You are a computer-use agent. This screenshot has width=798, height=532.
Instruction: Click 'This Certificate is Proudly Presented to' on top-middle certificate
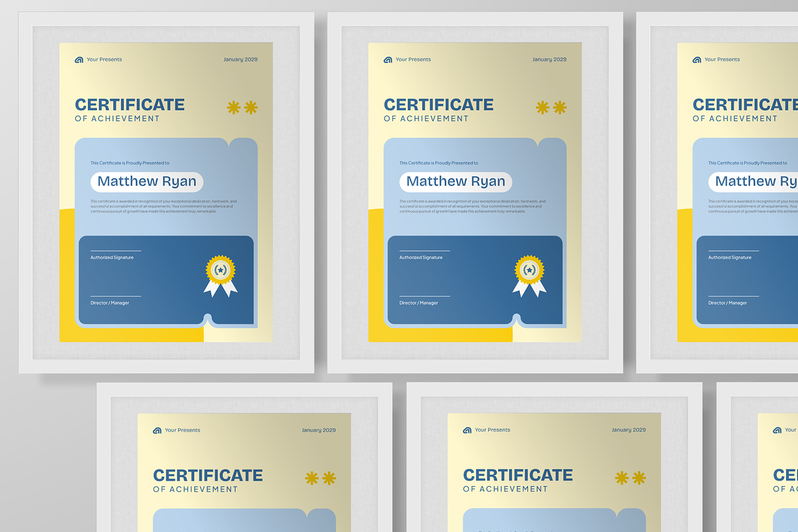[439, 163]
